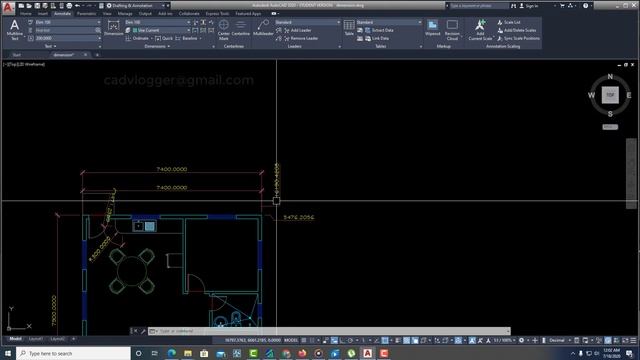The image size is (640, 360).
Task: Toggle Clean Screen icon in status bar
Action: click(x=625, y=340)
